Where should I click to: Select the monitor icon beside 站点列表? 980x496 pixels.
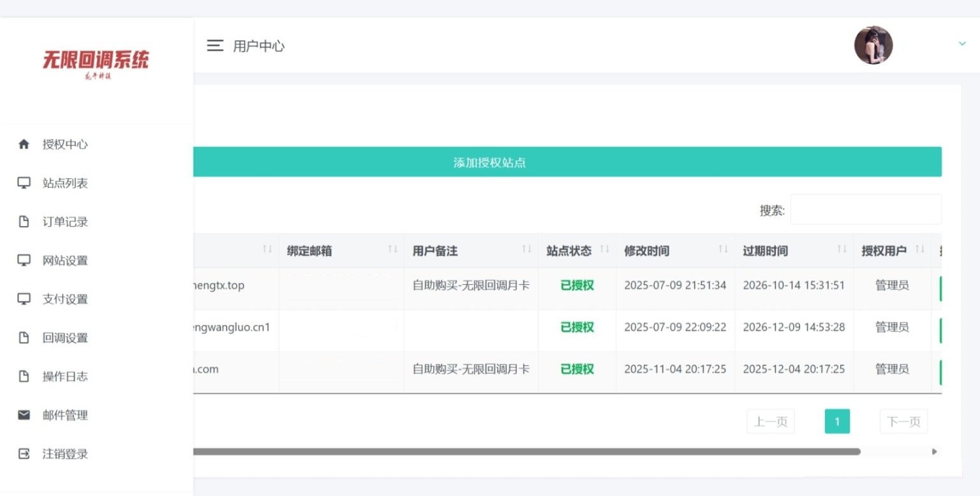pos(24,183)
